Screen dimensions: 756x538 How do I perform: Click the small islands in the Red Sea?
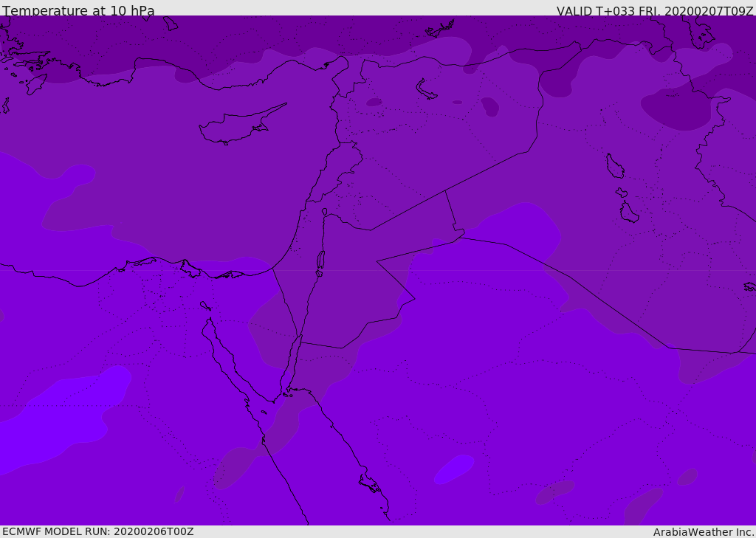click(369, 484)
